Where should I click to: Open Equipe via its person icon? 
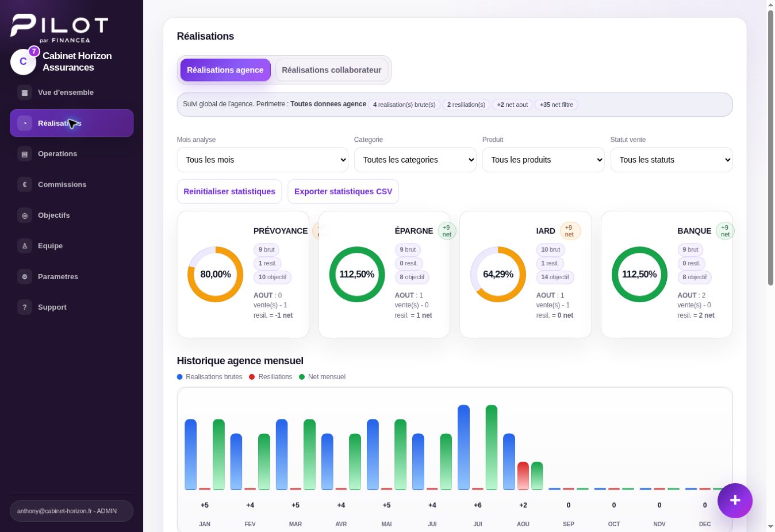[25, 246]
